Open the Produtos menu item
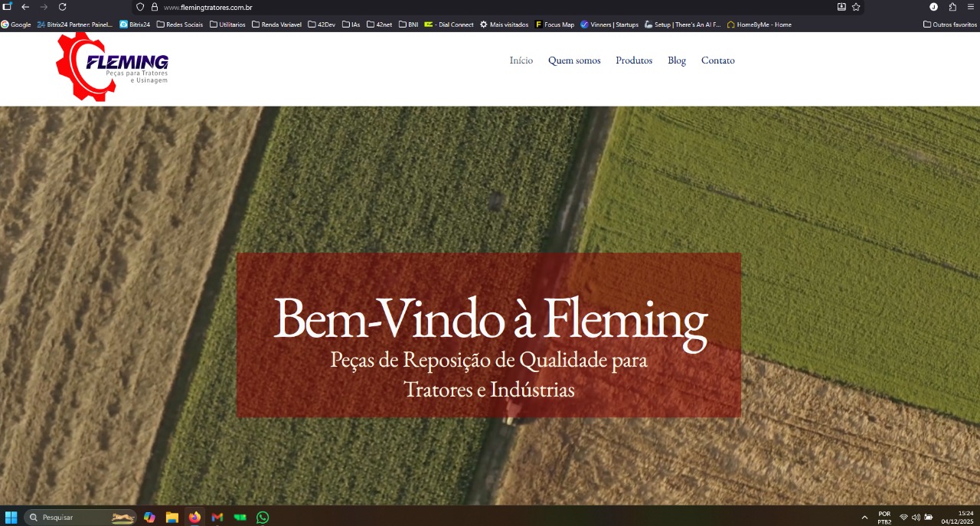980x526 pixels. tap(634, 60)
